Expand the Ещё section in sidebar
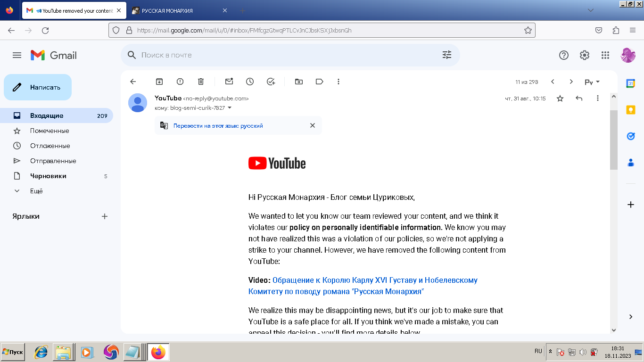644x362 pixels. pyautogui.click(x=36, y=191)
